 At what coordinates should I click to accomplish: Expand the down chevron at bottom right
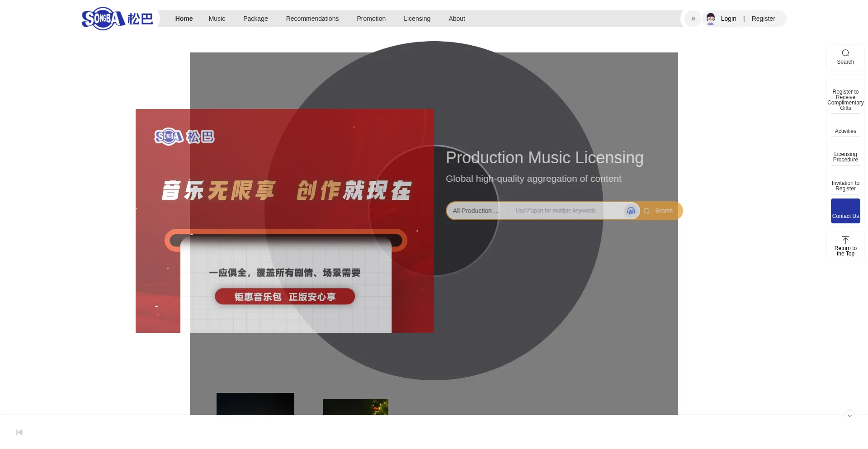pos(850,415)
